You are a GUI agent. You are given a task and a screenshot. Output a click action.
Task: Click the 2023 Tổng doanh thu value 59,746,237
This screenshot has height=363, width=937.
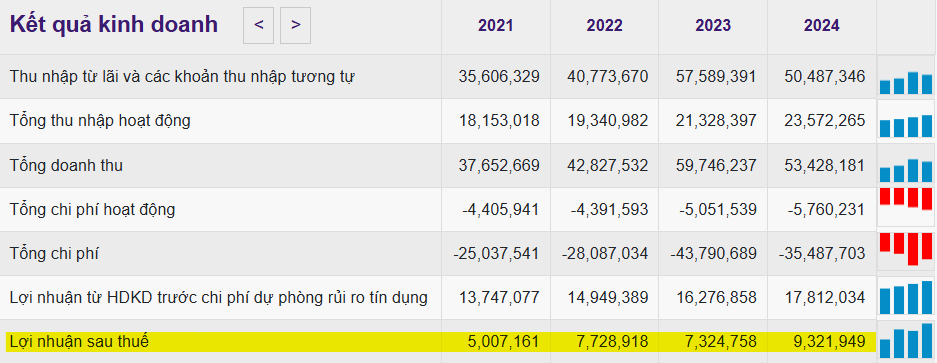[716, 165]
